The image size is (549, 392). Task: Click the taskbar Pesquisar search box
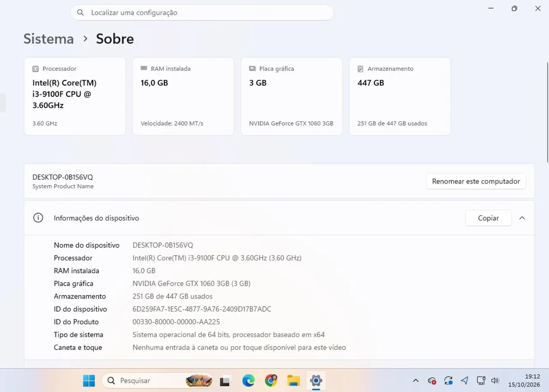coord(157,380)
